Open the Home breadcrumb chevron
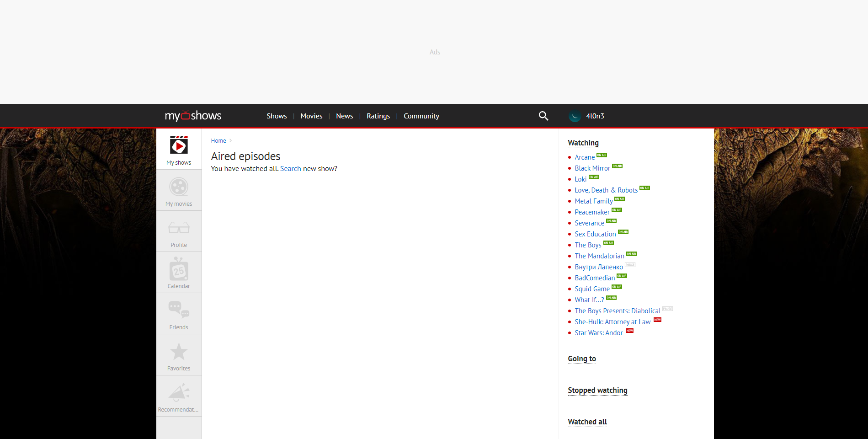This screenshot has width=868, height=439. pyautogui.click(x=229, y=140)
